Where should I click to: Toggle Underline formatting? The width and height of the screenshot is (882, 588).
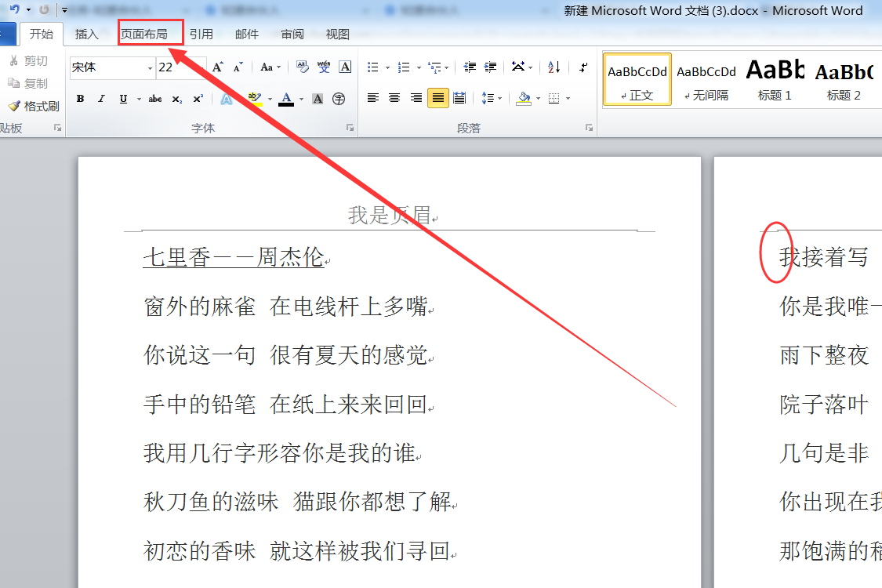123,99
